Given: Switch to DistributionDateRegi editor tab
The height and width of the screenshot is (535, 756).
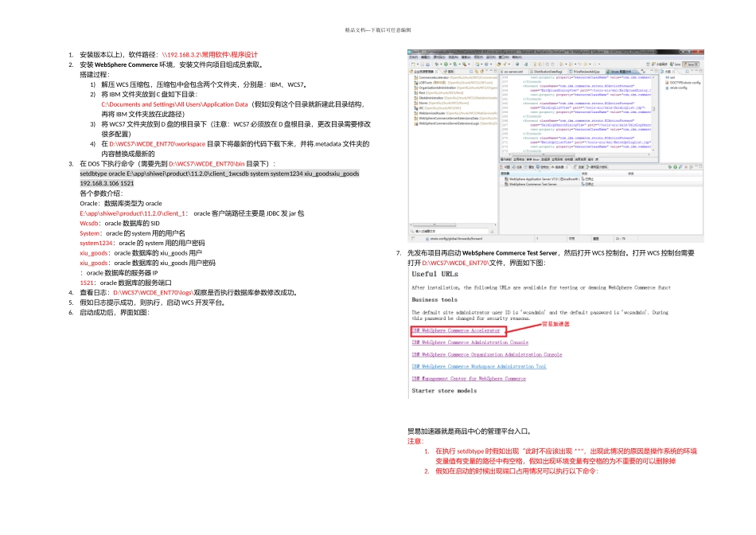Looking at the screenshot, I should pyautogui.click(x=548, y=72).
